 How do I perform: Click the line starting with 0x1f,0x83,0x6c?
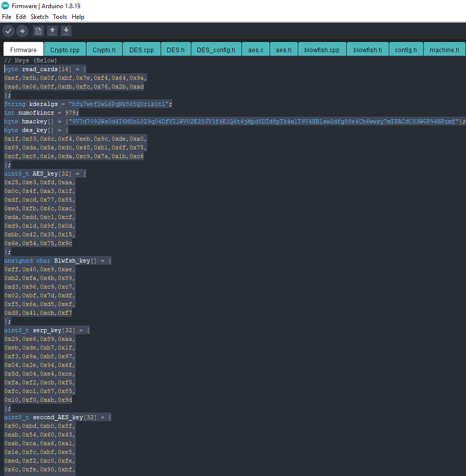[76, 139]
